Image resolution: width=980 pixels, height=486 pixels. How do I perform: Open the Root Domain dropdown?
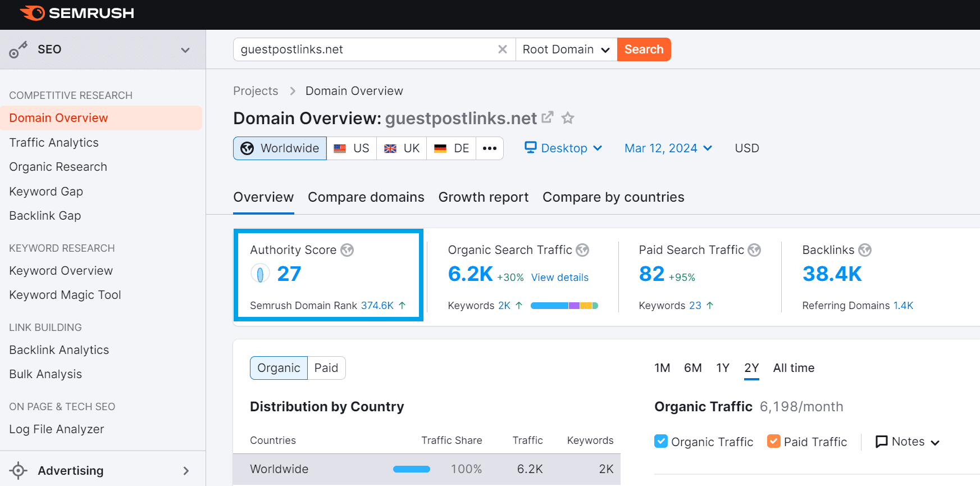click(566, 49)
